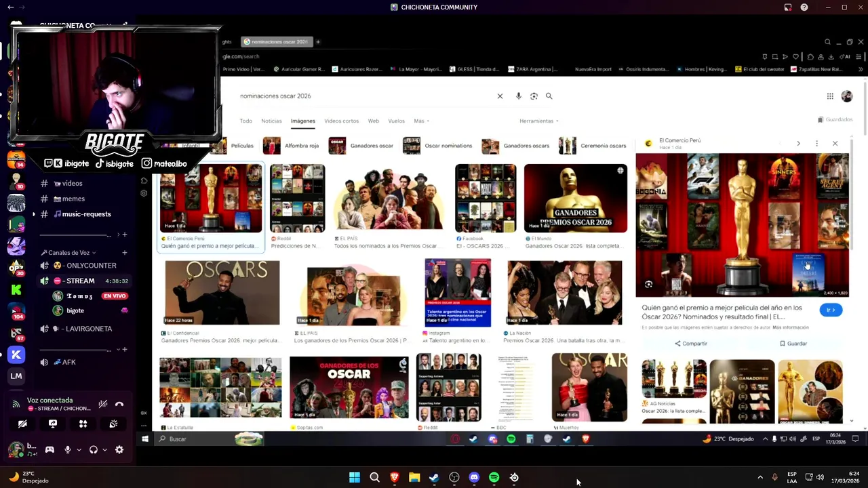This screenshot has height=488, width=868.
Task: Join the ONLYCOUNTER voice channel
Action: pyautogui.click(x=83, y=266)
